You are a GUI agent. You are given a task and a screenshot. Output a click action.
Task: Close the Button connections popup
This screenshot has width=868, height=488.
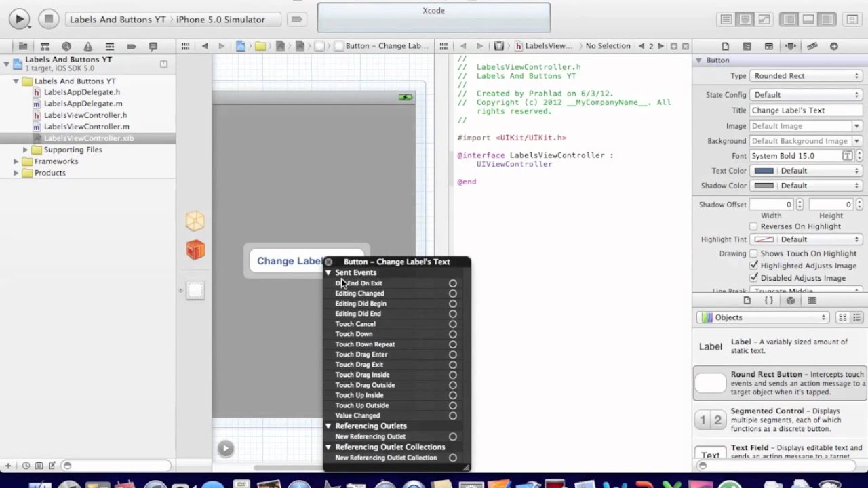tap(329, 262)
